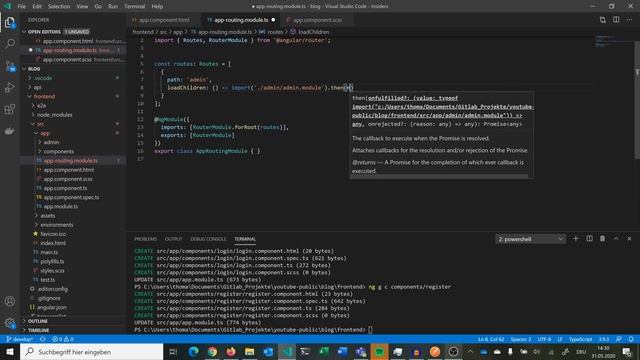Open errors and warnings count in status bar
The image size is (640, 360).
coord(63,339)
